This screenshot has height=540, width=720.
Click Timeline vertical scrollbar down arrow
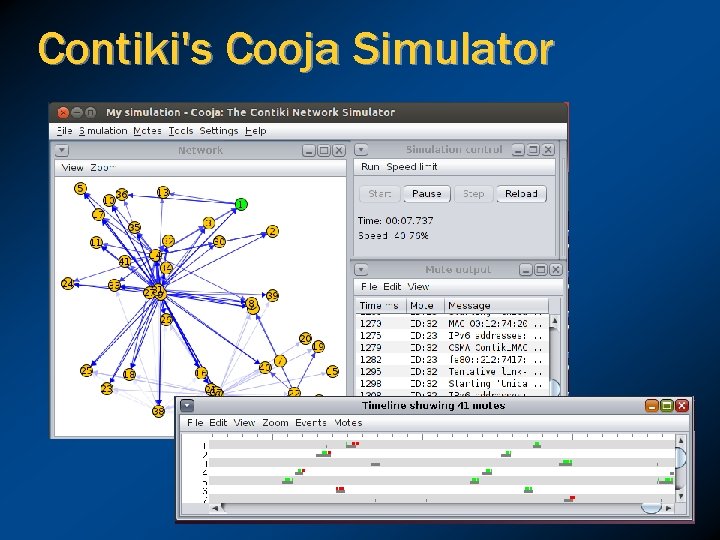click(x=681, y=496)
